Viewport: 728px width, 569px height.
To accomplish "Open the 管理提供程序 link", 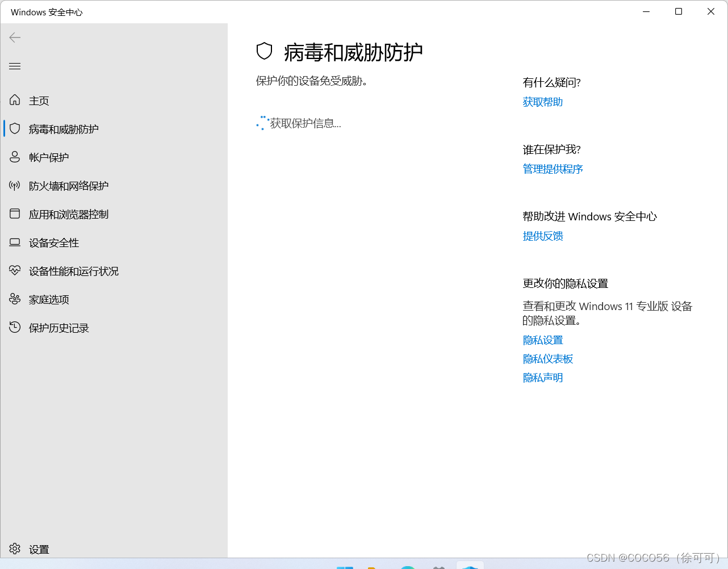I will coord(553,169).
